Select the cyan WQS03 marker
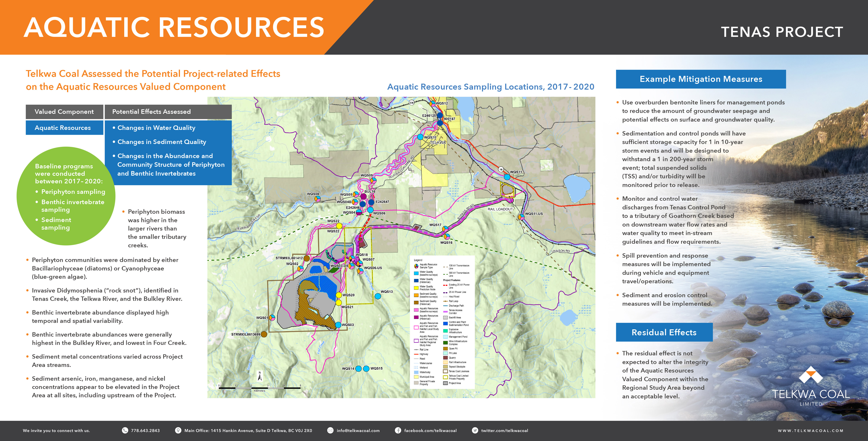Viewport: 868px width, 441px height. (338, 325)
